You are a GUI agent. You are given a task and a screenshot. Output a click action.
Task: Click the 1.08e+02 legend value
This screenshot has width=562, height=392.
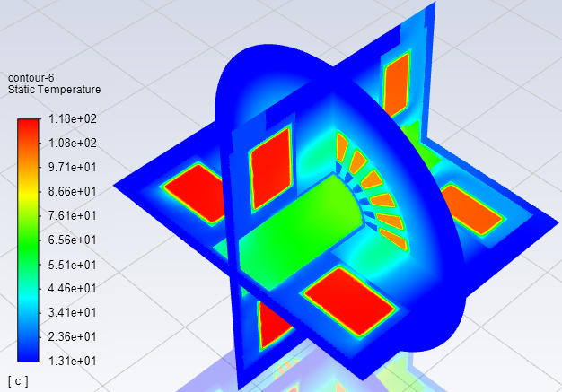click(x=73, y=144)
